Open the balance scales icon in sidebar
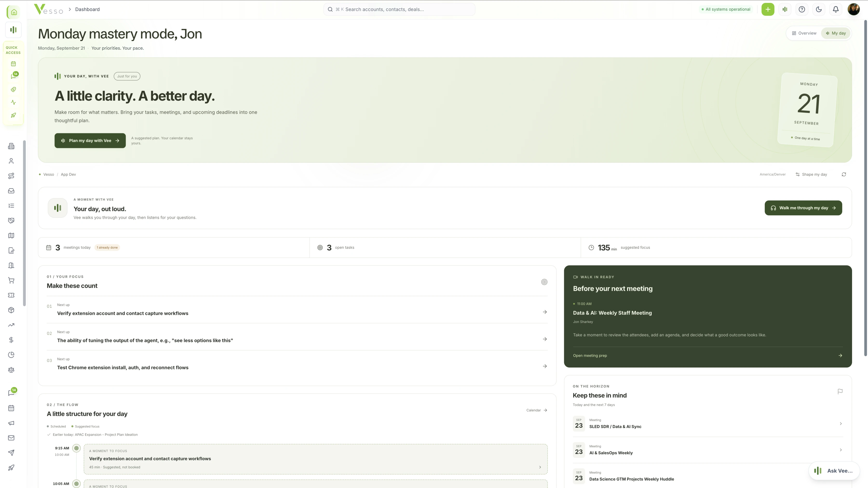 click(11, 370)
